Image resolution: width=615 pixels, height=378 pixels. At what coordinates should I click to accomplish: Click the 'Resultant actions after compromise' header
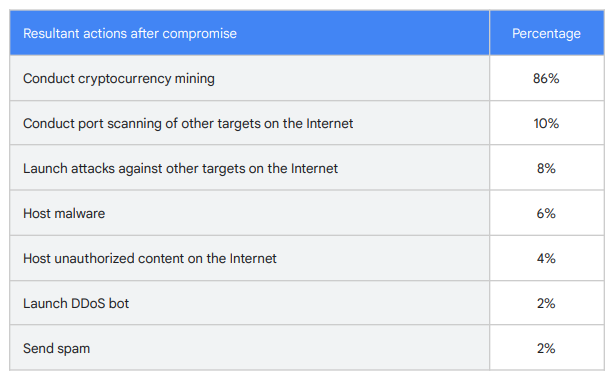[x=130, y=34]
